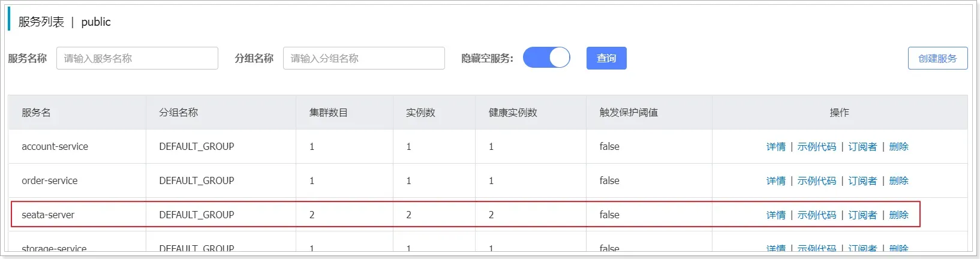Open 详情 for seata-server
Image resolution: width=980 pixels, height=259 pixels.
[x=775, y=215]
